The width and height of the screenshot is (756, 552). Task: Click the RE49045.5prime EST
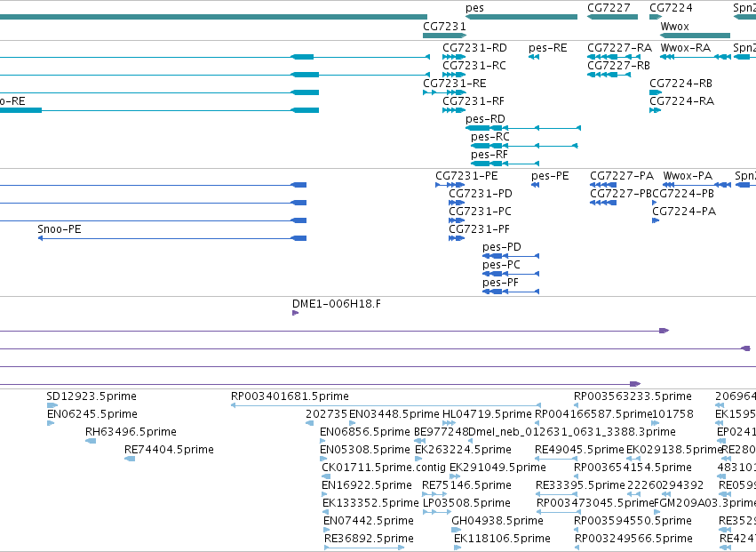click(x=556, y=459)
